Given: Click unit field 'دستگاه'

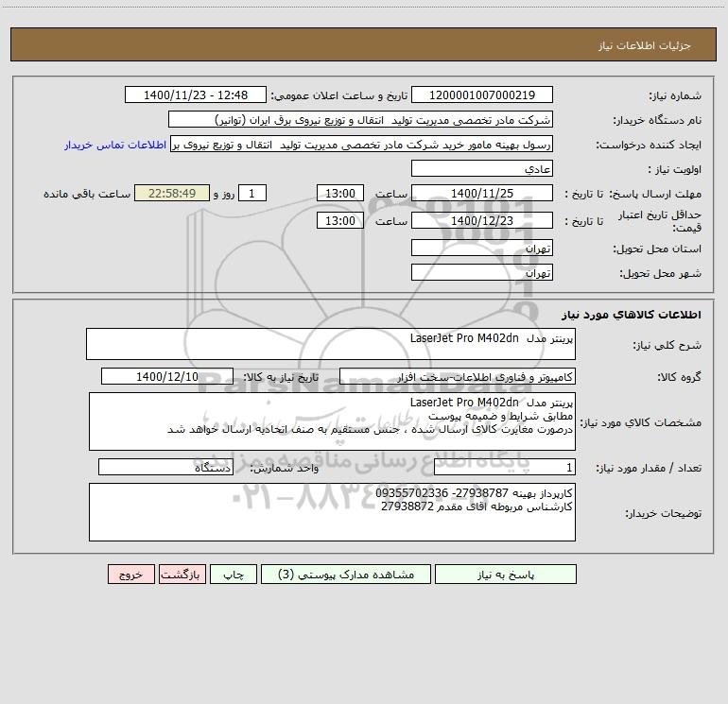Looking at the screenshot, I should (165, 467).
